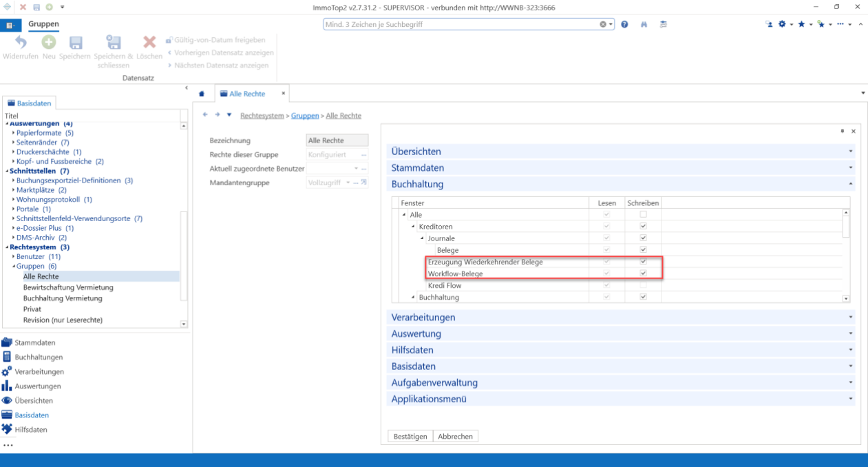
Task: Expand the Verarbeitungen rights section
Action: coord(620,318)
